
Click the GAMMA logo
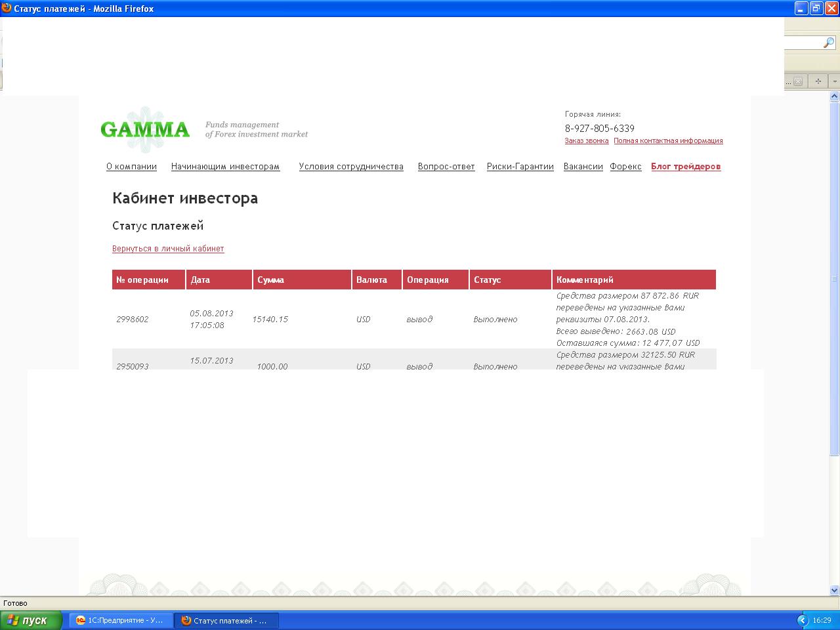tap(145, 129)
